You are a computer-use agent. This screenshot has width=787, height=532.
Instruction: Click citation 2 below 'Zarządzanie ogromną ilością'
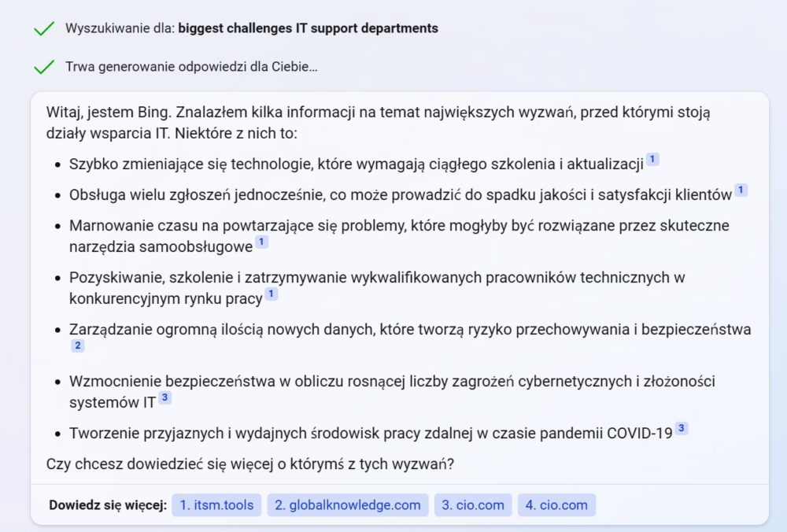coord(78,345)
